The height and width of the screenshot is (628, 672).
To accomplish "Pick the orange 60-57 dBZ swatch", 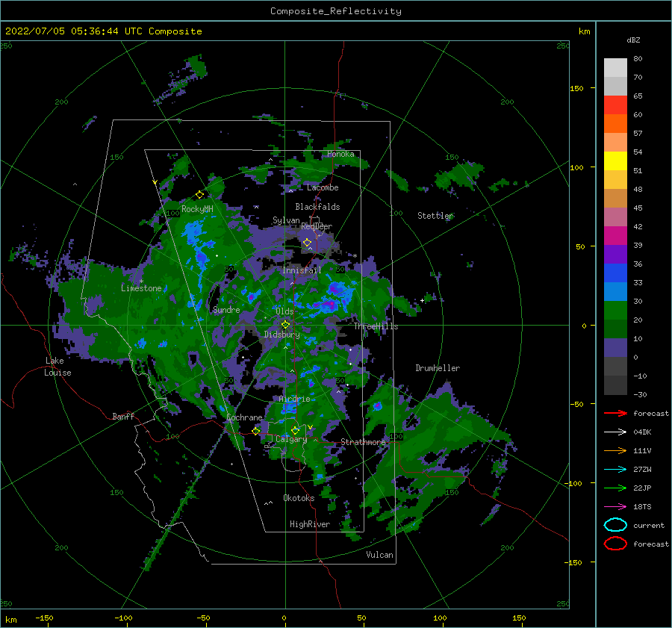I will click(615, 124).
